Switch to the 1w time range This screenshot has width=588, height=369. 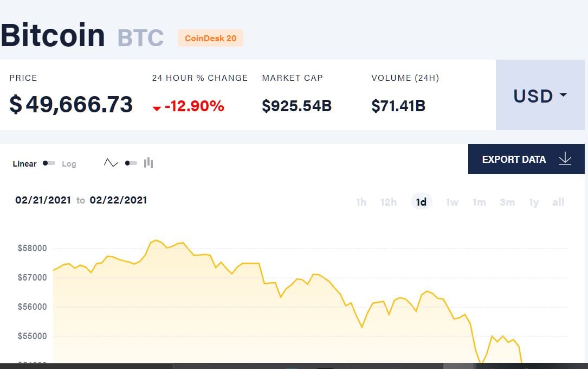tap(452, 202)
